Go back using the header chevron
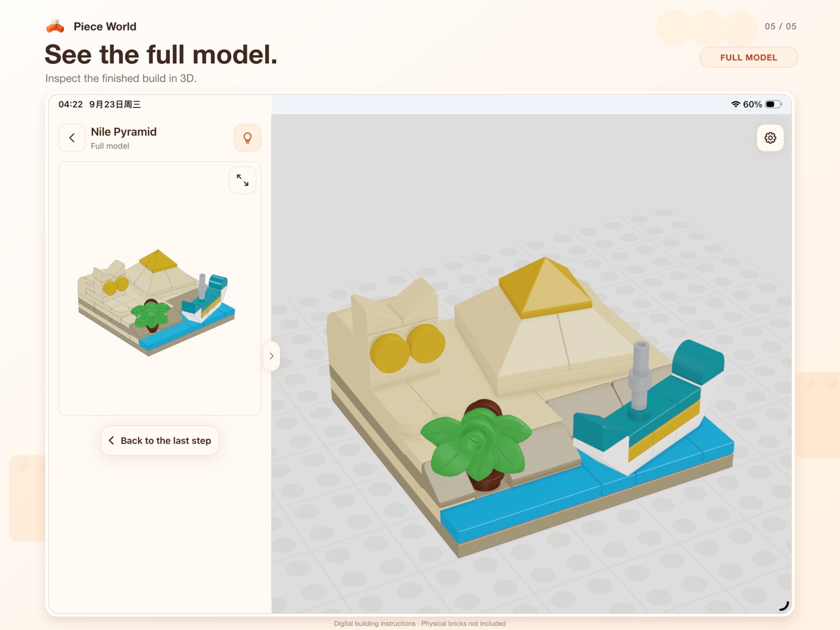840x630 pixels. (x=72, y=138)
